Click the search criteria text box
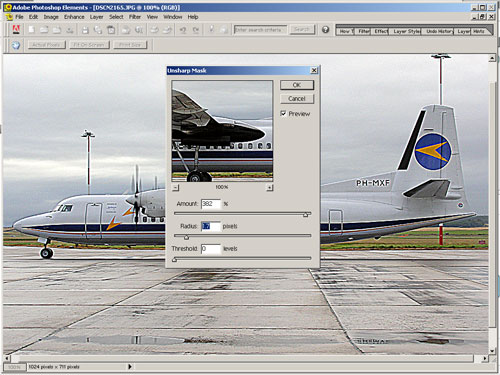This screenshot has height=375, width=500. [260, 30]
